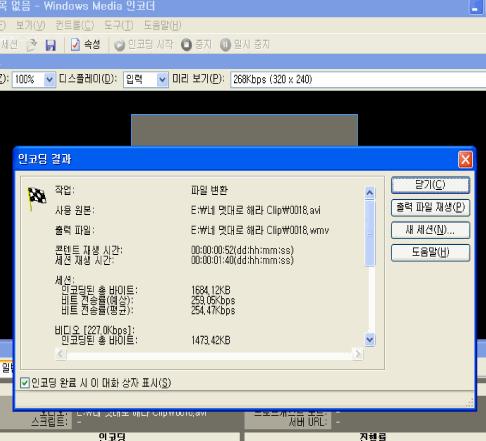This screenshot has width=486, height=441.
Task: Click the horizontal scroll right arrow in results
Action: pyautogui.click(x=357, y=354)
